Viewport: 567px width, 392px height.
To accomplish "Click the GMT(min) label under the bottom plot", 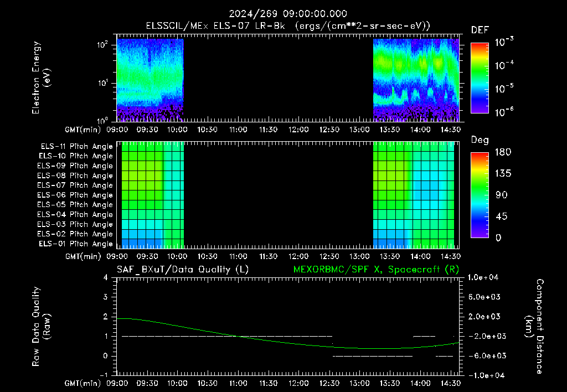I will pyautogui.click(x=83, y=383).
